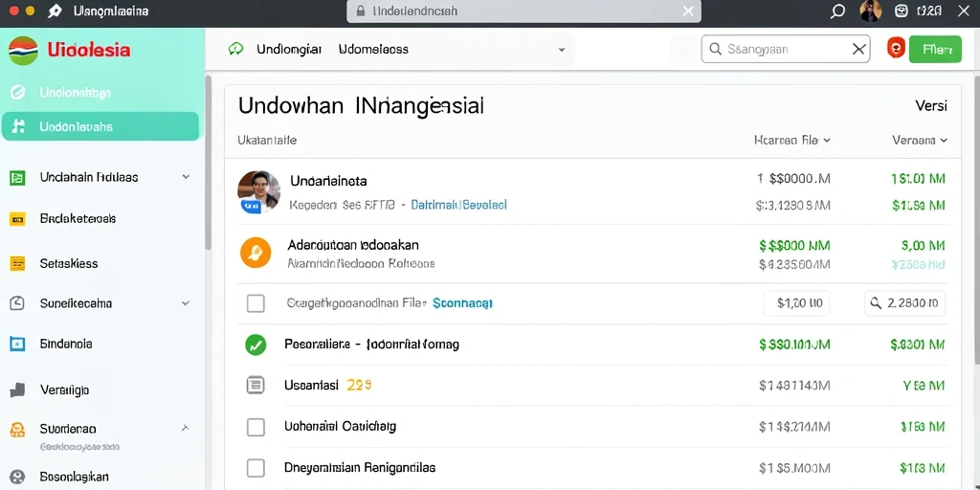Screen dimensions: 980x490
Task: Click the green Undahain Fidulaas sidebar icon
Action: pyautogui.click(x=17, y=178)
